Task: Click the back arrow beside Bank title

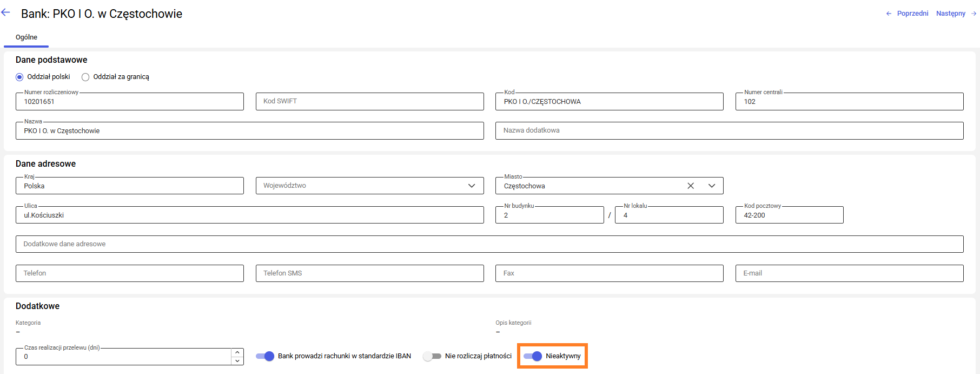Action: point(6,13)
